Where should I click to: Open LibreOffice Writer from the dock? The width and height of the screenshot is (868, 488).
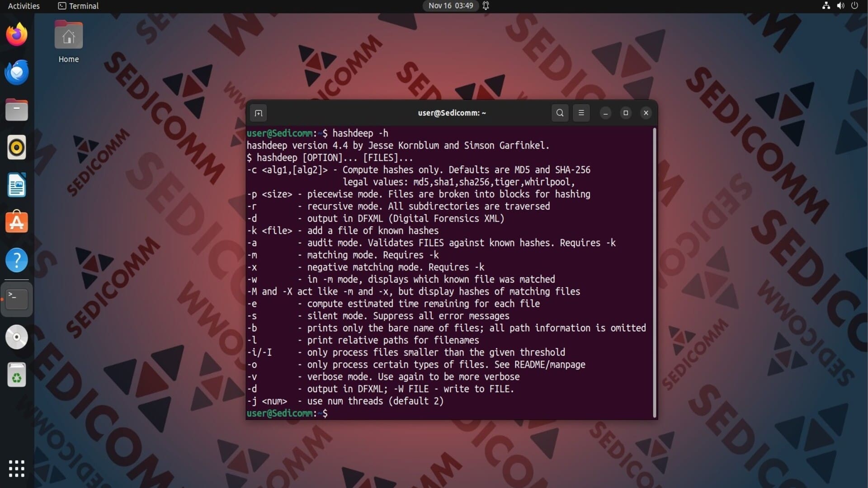(x=17, y=185)
